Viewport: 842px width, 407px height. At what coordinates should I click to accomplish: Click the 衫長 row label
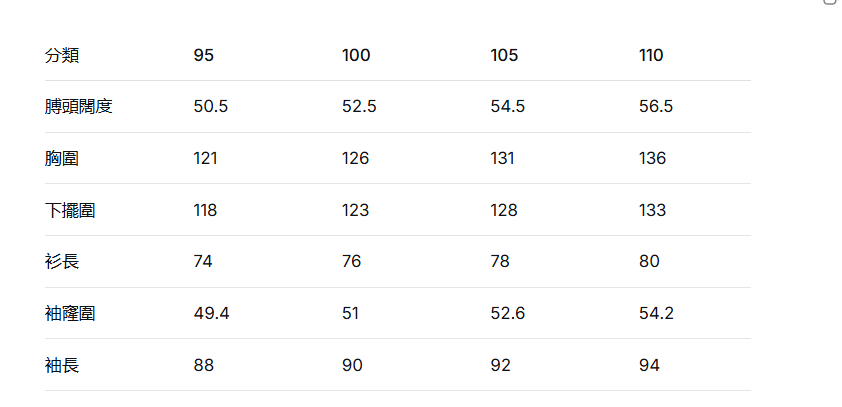(x=62, y=261)
